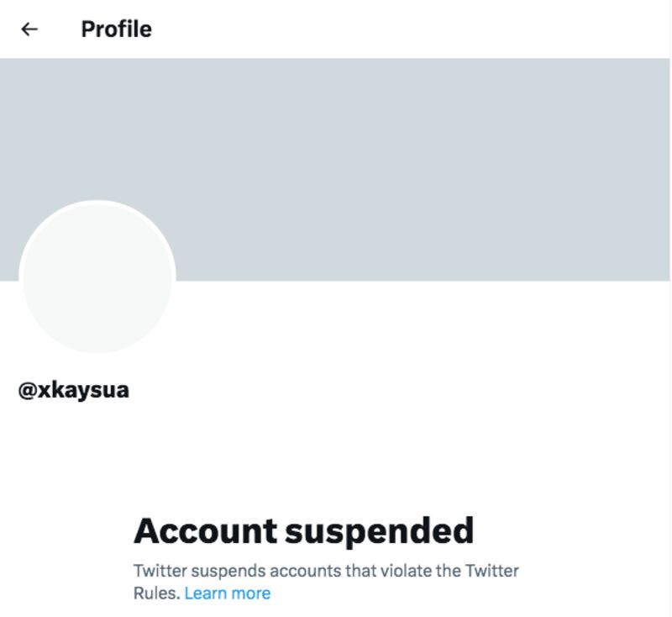
Task: Click the word 'Rules.' before Learn more
Action: coord(156,593)
